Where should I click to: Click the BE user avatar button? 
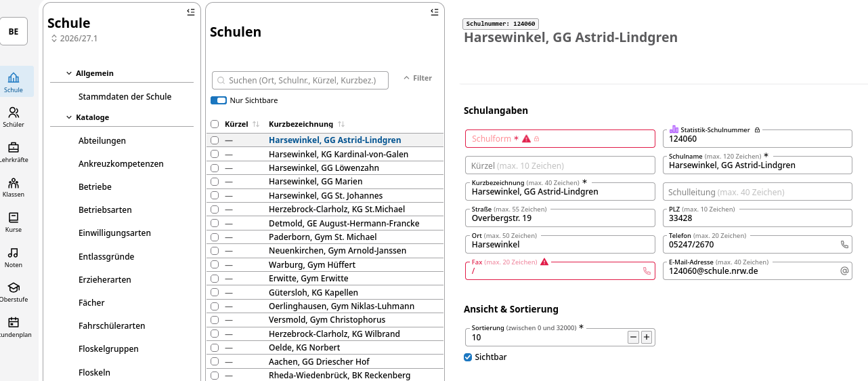pos(14,31)
